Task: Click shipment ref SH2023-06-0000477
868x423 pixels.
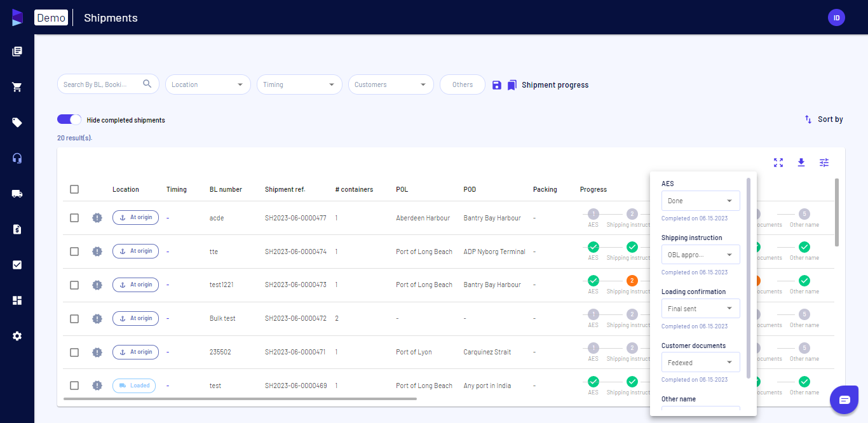Action: pyautogui.click(x=295, y=218)
